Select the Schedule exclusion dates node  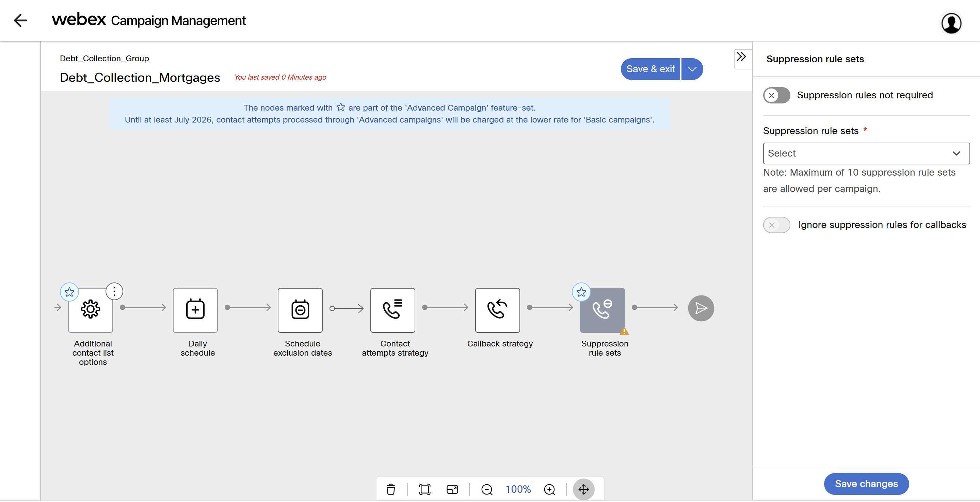(300, 310)
